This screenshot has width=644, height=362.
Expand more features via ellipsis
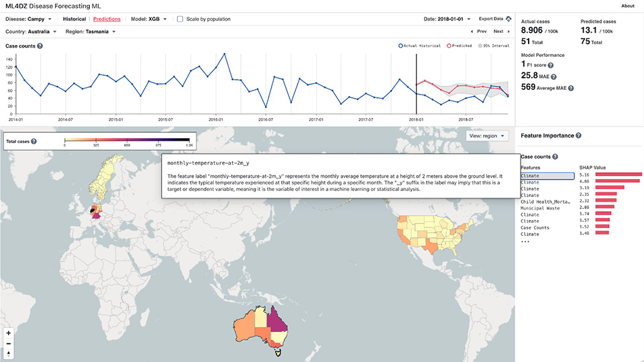coord(525,242)
